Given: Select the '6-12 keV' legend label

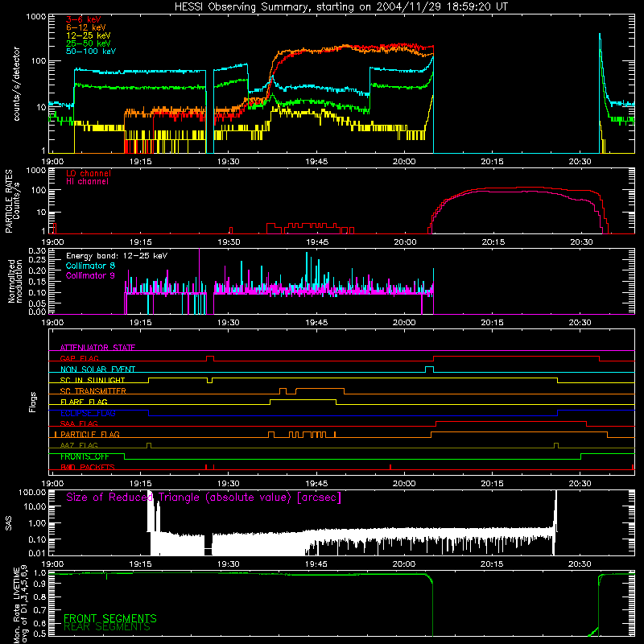Looking at the screenshot, I should [x=85, y=27].
